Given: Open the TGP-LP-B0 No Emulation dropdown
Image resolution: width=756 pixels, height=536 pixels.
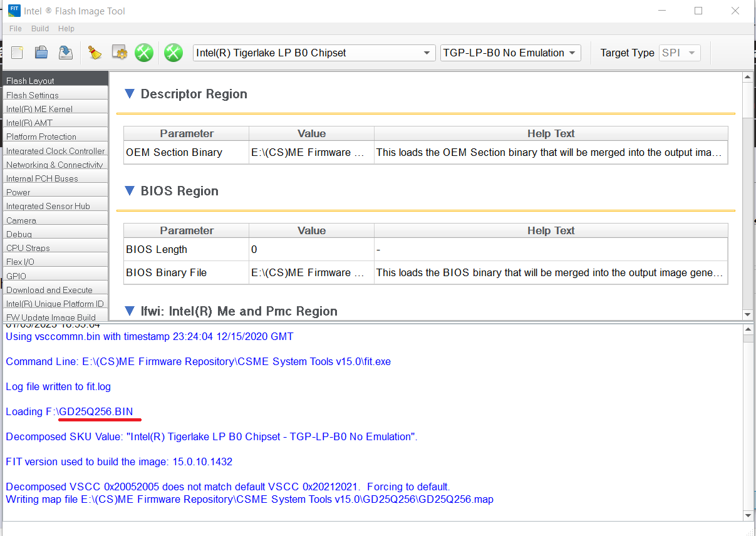Looking at the screenshot, I should pyautogui.click(x=510, y=53).
